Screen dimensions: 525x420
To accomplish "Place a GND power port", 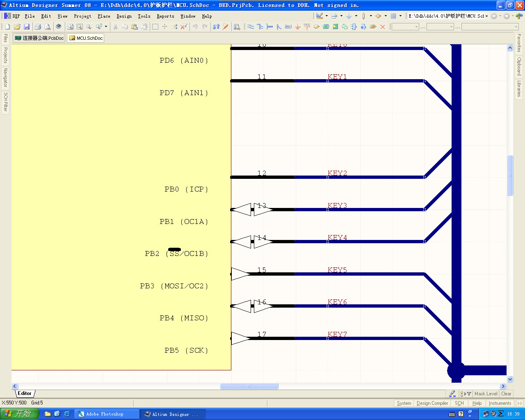I will coord(297,27).
